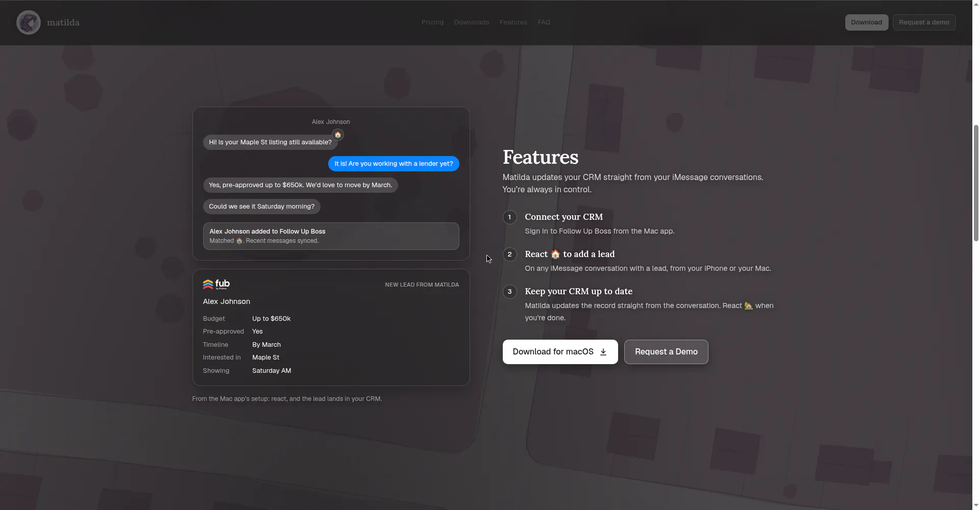Screen dimensions: 980x510
Task: Click the 'Request a Demo' button under Features
Action: tap(666, 352)
